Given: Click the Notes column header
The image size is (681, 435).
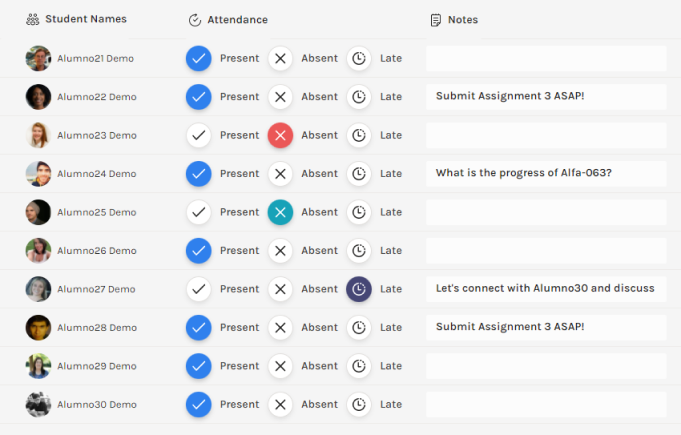Looking at the screenshot, I should pyautogui.click(x=462, y=20).
